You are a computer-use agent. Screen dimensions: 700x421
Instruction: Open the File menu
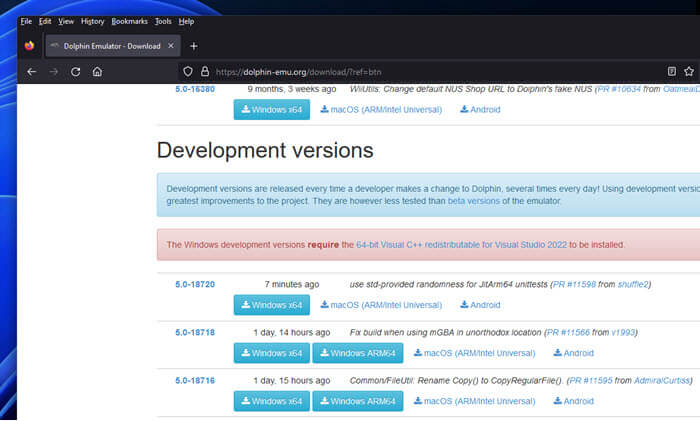click(x=26, y=21)
